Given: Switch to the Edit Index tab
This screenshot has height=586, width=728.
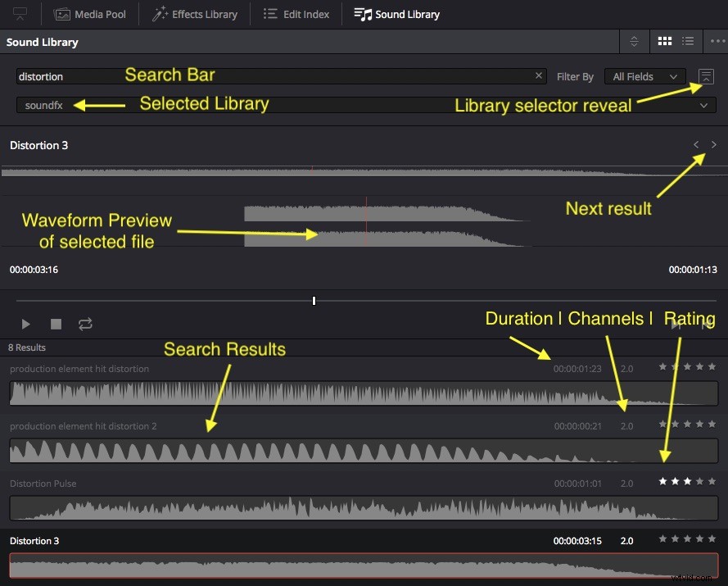Looking at the screenshot, I should (296, 14).
